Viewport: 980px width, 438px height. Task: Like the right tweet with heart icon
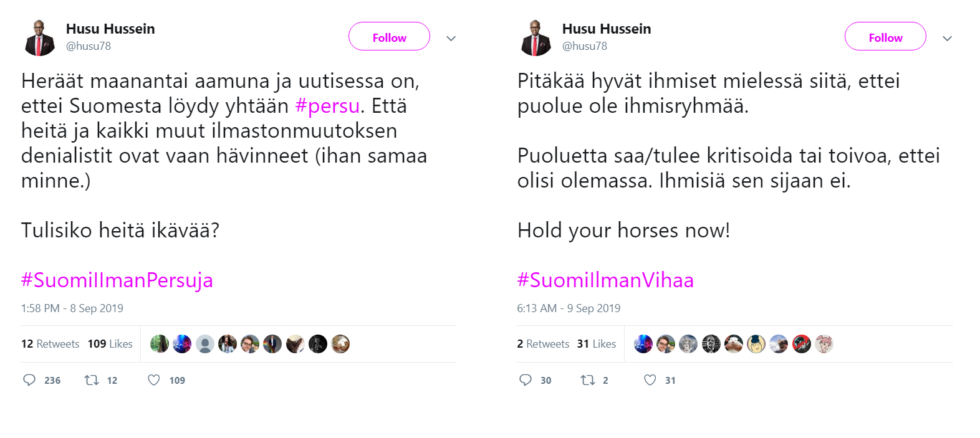click(650, 380)
